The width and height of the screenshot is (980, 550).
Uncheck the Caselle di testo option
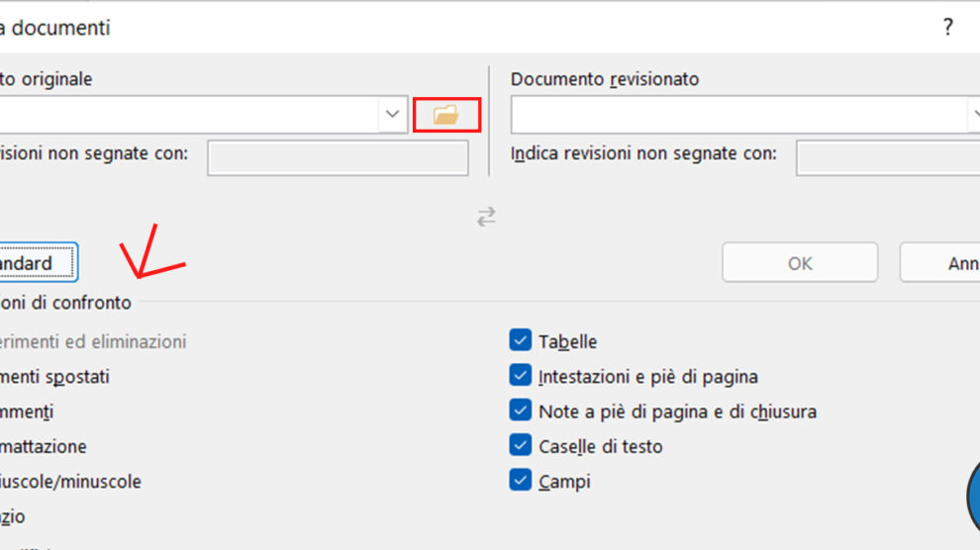[x=521, y=446]
